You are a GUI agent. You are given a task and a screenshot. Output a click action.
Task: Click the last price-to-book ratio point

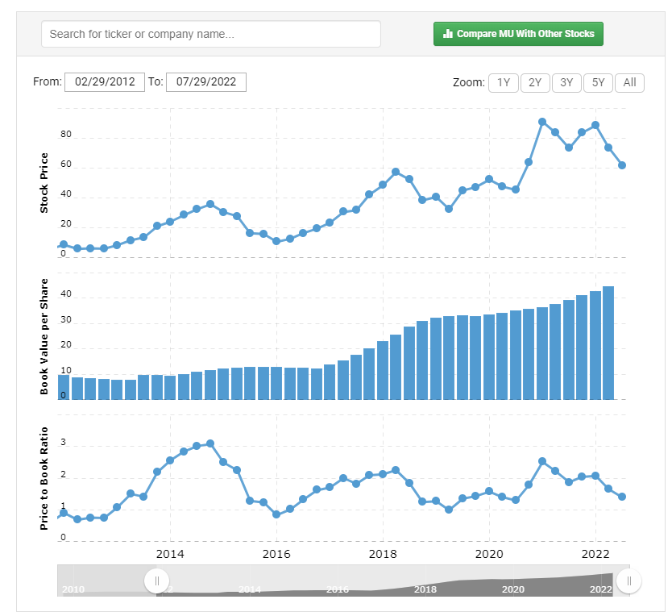point(622,497)
